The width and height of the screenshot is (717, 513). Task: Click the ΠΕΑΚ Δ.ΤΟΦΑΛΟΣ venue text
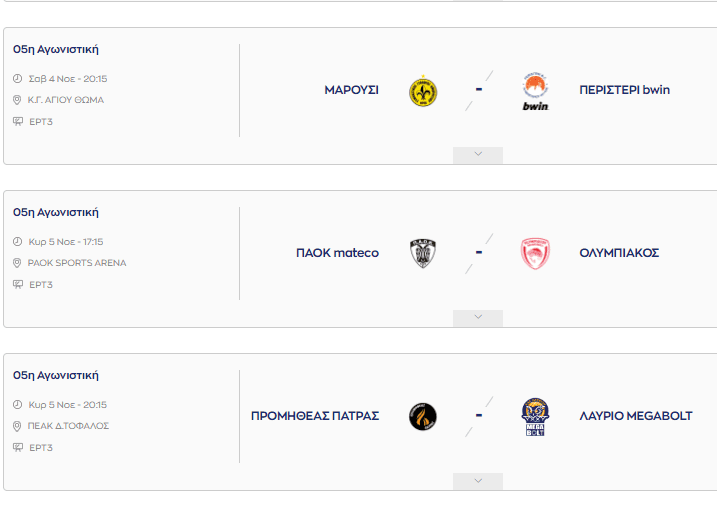[x=68, y=426]
